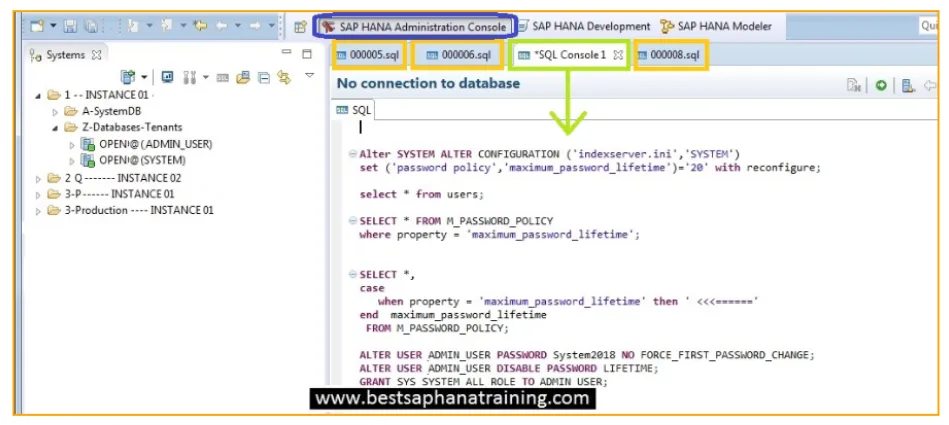This screenshot has height=425, width=949.
Task: Collapse the Alter SYSTEM ALTER CONFIGURATION statement
Action: 352,154
